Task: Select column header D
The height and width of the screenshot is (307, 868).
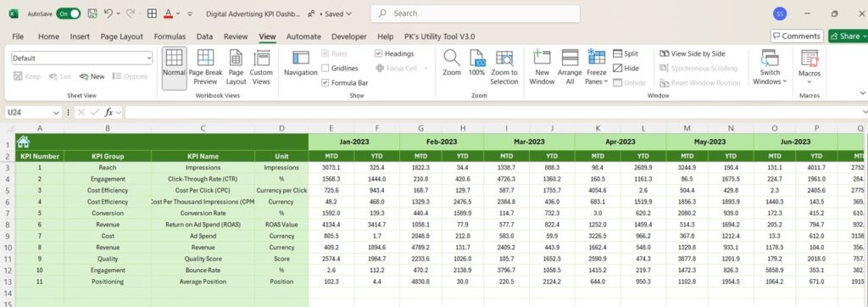Action: pos(281,129)
